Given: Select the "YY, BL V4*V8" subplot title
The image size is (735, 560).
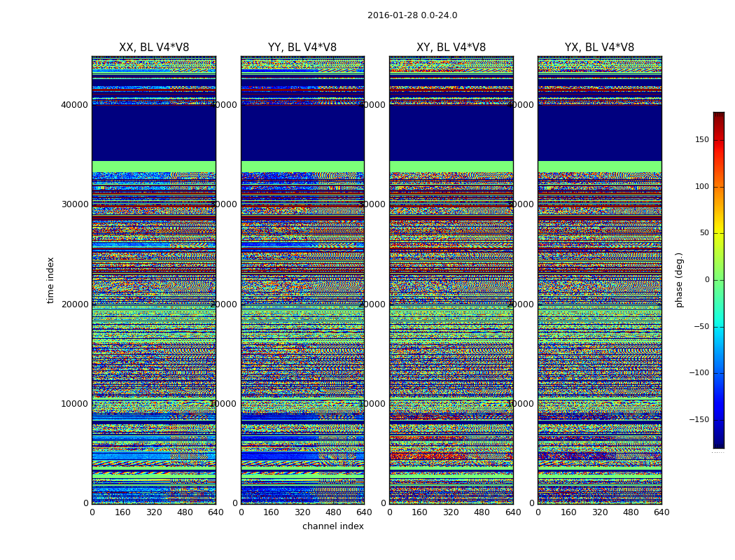Looking at the screenshot, I should (x=302, y=48).
